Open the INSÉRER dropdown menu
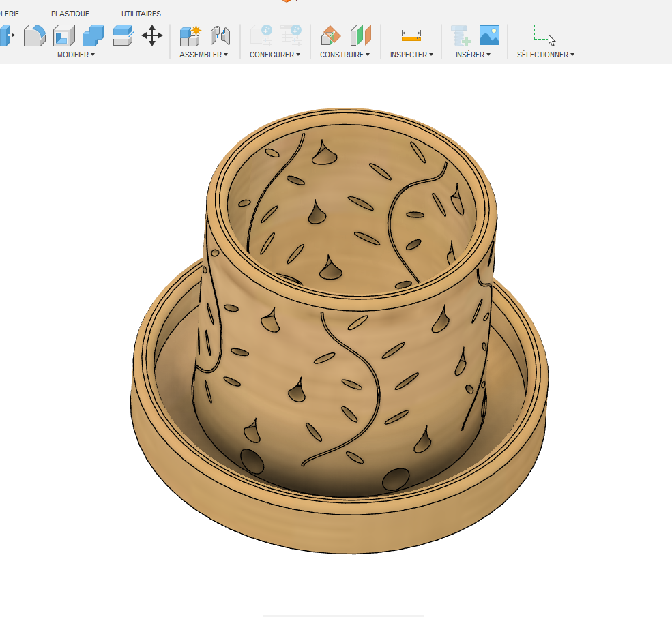Screen dimensions: 672x617 click(x=473, y=55)
